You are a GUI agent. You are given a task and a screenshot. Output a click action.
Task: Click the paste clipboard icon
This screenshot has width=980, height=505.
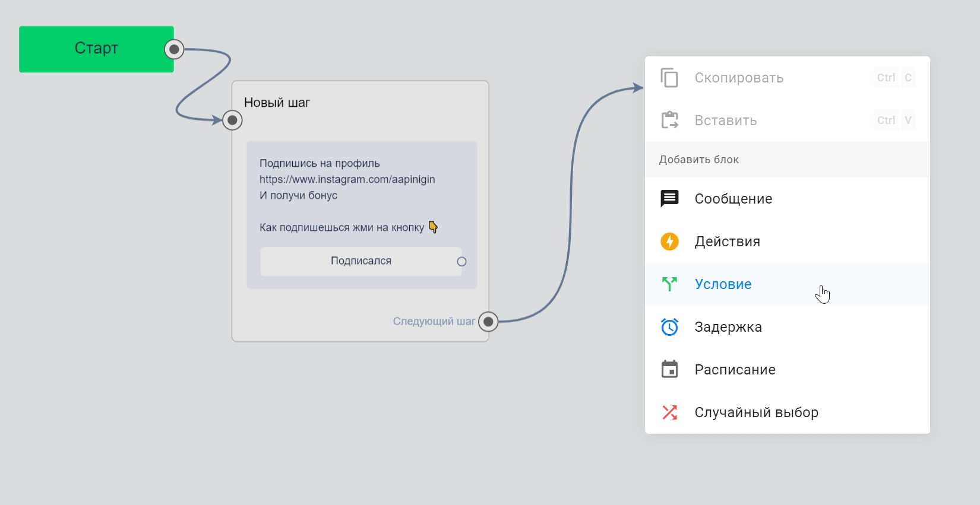[x=669, y=120]
